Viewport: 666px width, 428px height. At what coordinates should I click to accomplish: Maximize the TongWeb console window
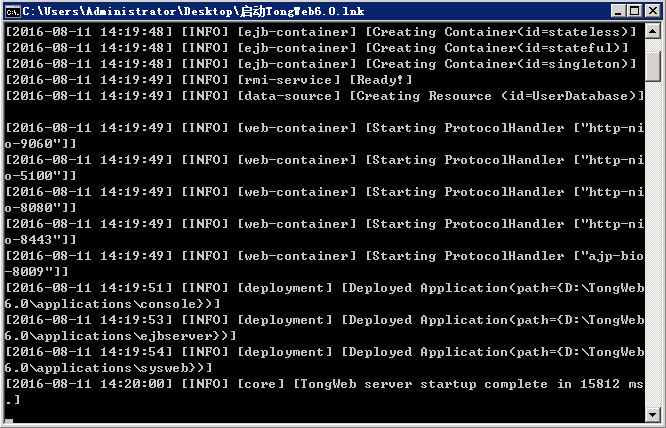pos(634,10)
